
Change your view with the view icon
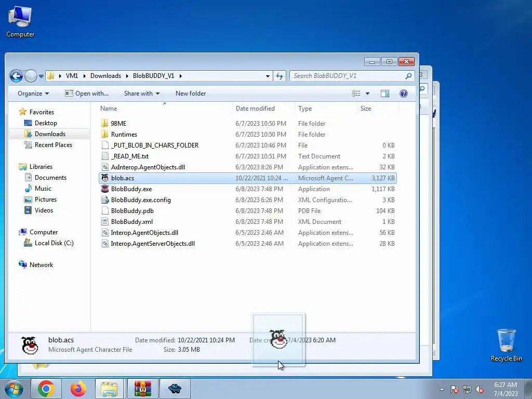tap(356, 94)
